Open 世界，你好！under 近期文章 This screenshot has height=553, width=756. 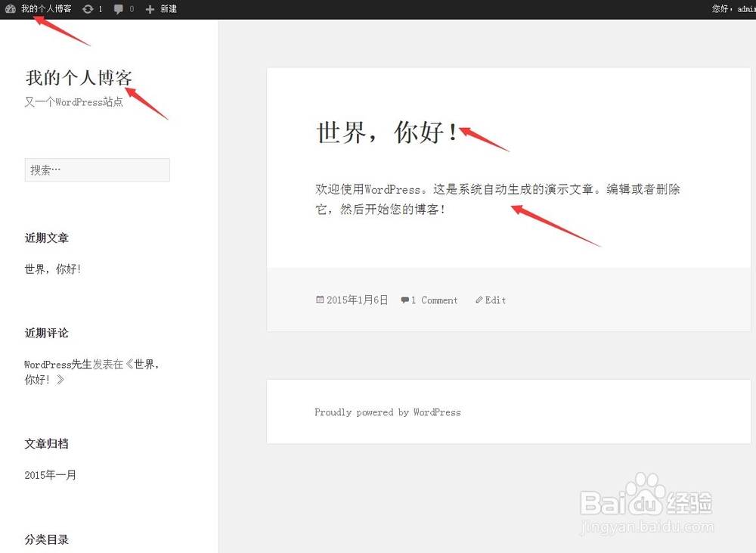(51, 268)
